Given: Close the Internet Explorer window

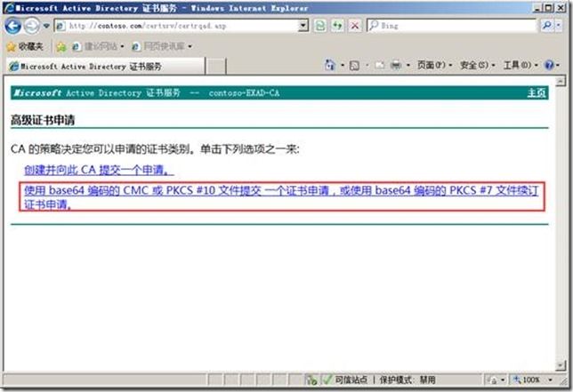Looking at the screenshot, I should pyautogui.click(x=561, y=8).
